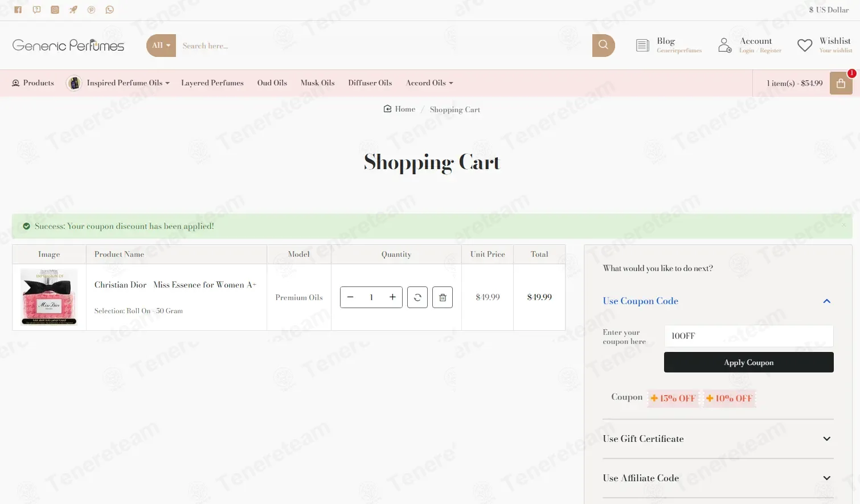The image size is (860, 504).
Task: Open the Oud Oils menu item
Action: [x=272, y=83]
